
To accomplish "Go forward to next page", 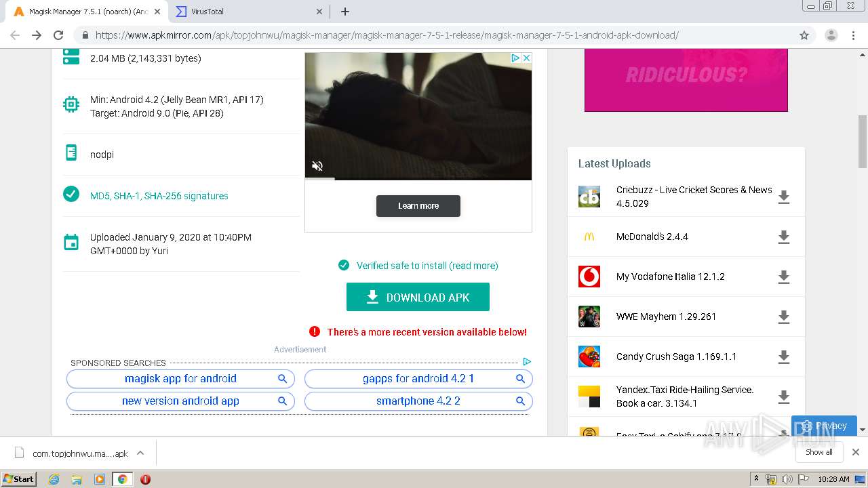I will (37, 35).
